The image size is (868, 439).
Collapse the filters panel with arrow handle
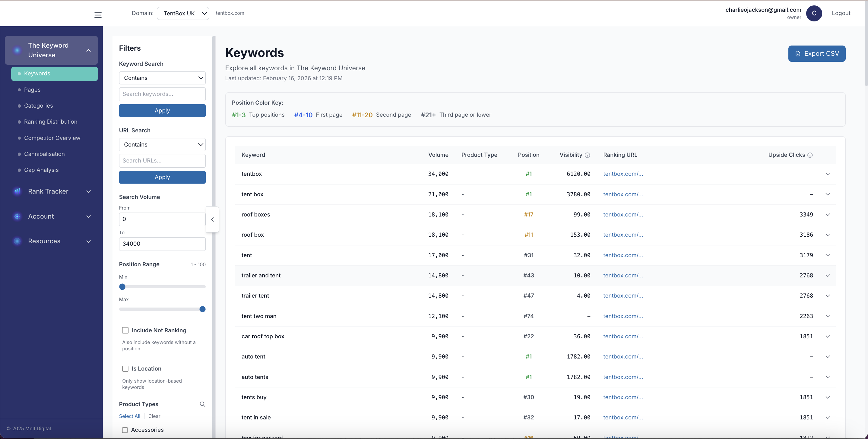pyautogui.click(x=212, y=219)
